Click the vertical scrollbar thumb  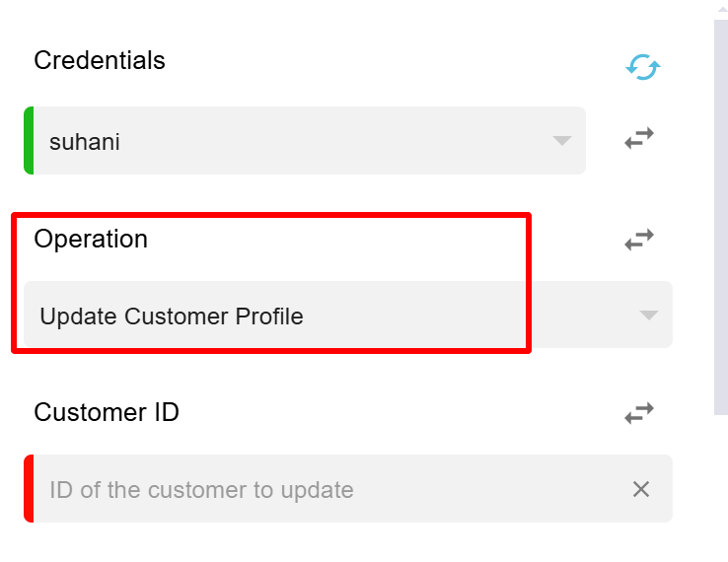721,217
